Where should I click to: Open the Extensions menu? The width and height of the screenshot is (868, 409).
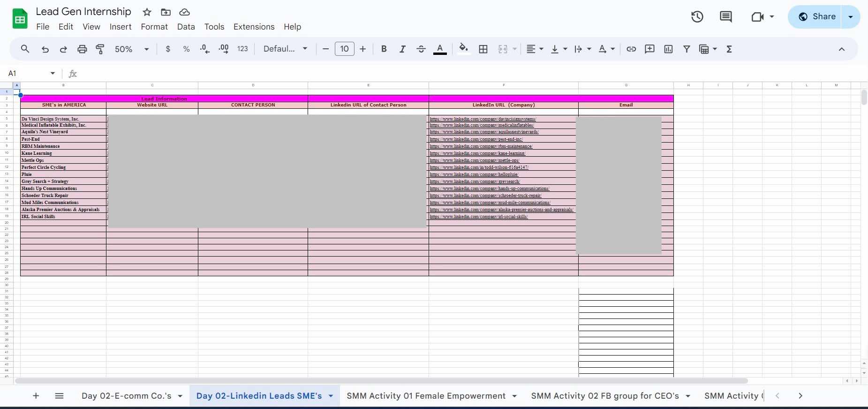point(254,27)
